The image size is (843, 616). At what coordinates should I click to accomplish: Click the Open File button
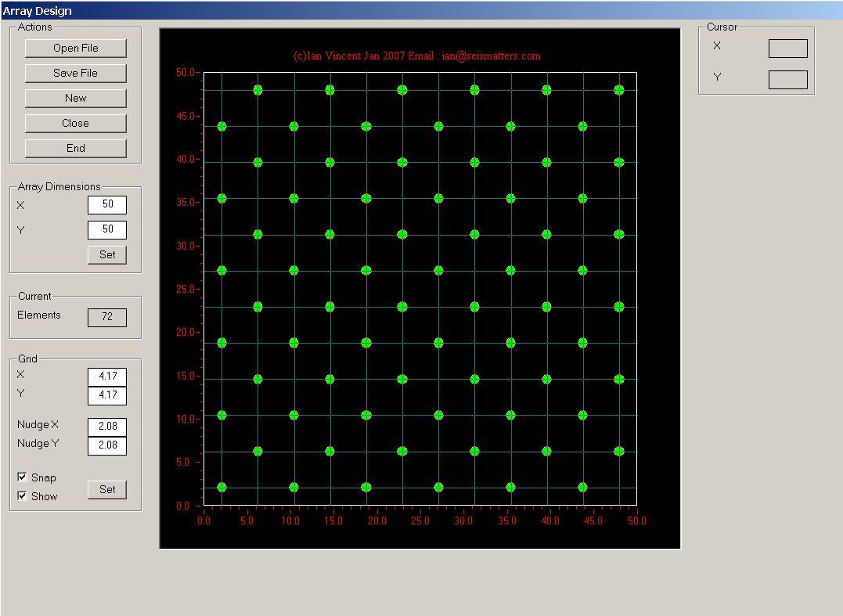click(76, 48)
